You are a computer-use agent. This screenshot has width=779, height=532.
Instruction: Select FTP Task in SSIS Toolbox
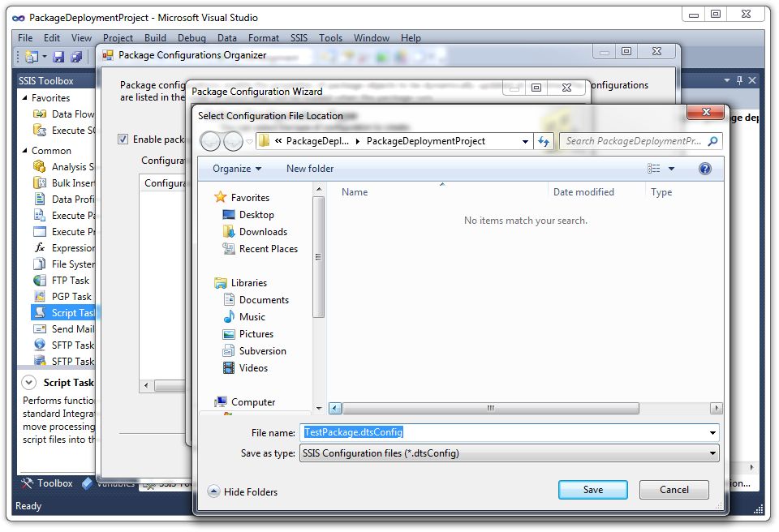click(x=62, y=280)
